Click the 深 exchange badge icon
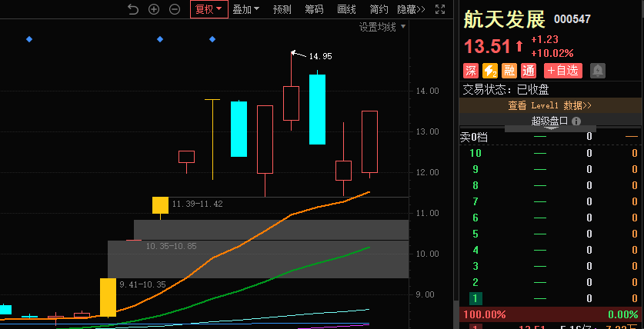The width and height of the screenshot is (644, 329). (x=471, y=71)
